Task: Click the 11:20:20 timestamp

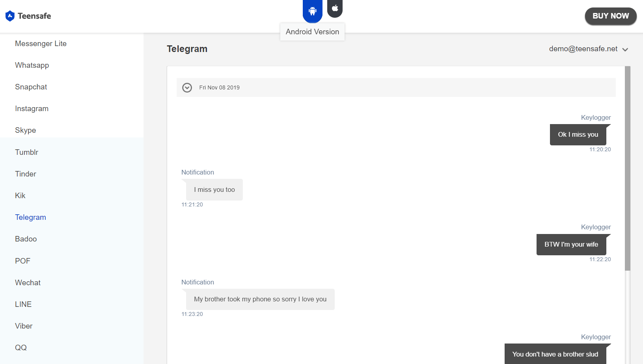Action: [600, 150]
